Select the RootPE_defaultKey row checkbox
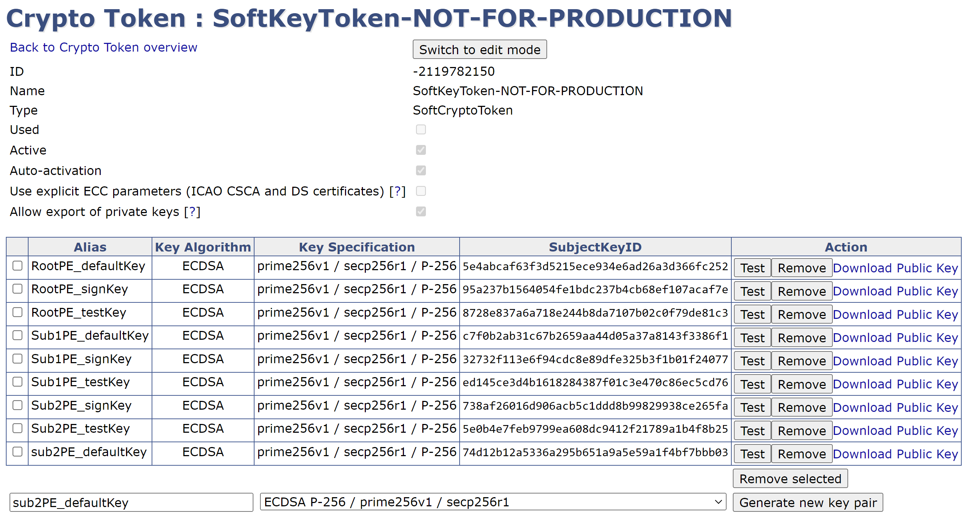Viewport: 980px width, 525px height. [18, 265]
